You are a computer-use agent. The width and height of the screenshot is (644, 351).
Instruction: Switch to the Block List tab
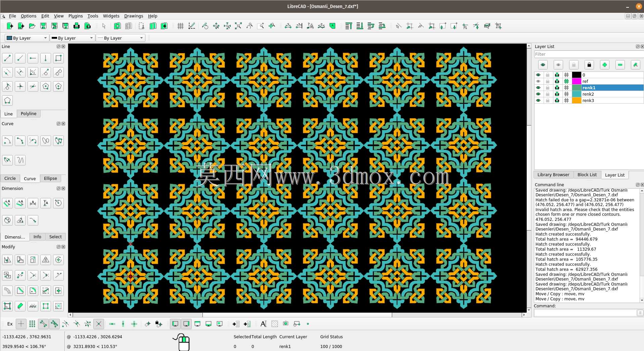[x=587, y=175]
